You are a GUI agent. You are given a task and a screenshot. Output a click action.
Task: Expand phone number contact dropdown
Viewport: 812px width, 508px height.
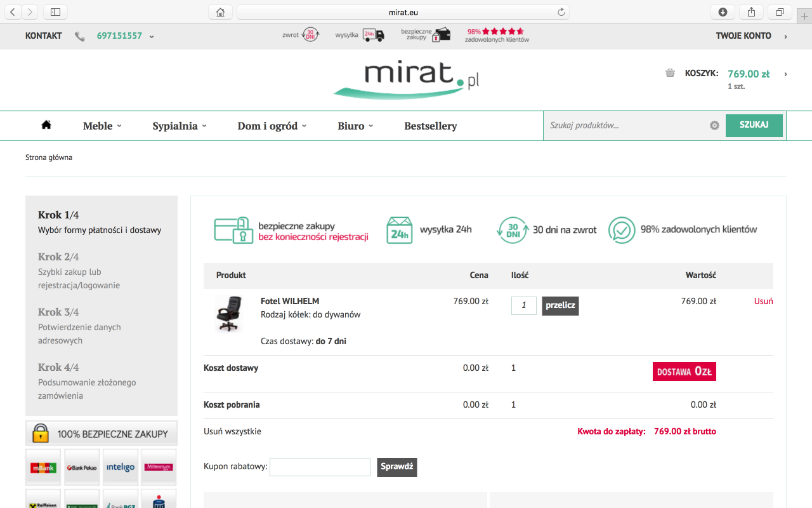(152, 36)
